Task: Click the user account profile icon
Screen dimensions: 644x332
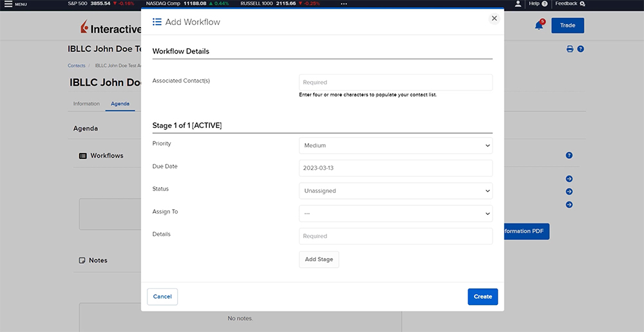Action: [518, 4]
